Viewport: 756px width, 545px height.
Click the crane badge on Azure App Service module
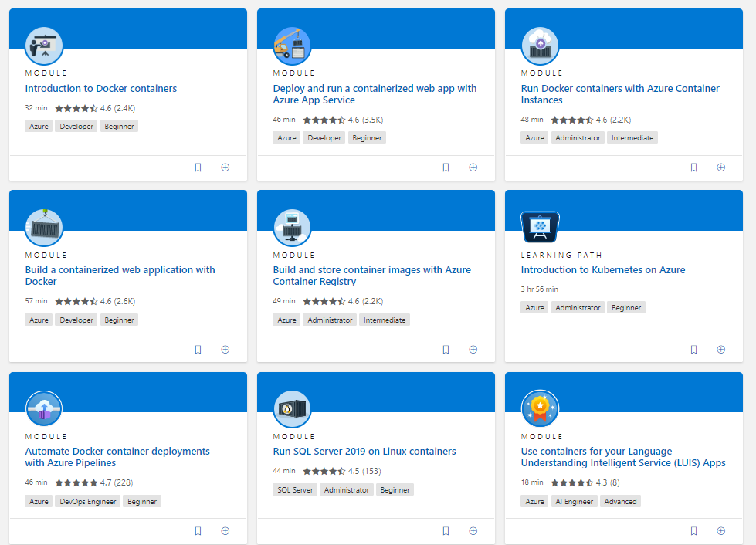coord(292,46)
